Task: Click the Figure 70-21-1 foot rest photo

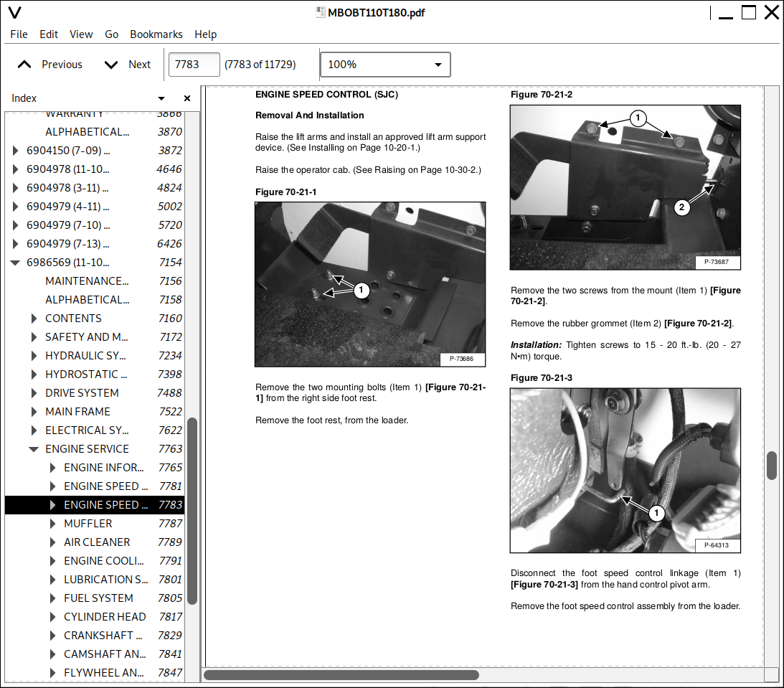Action: coord(370,284)
